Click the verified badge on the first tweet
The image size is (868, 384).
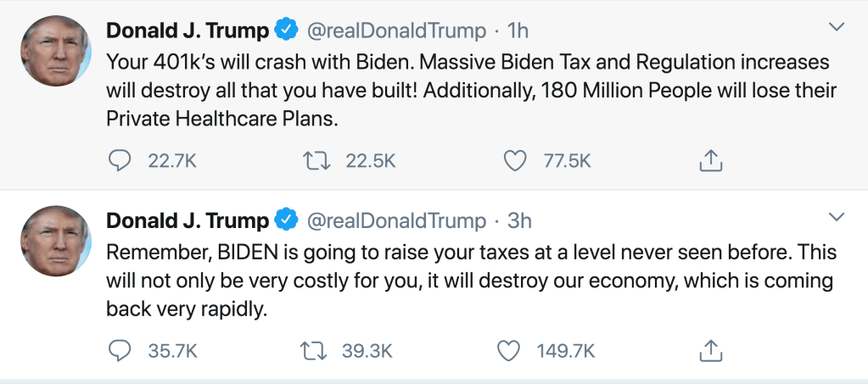(x=287, y=31)
